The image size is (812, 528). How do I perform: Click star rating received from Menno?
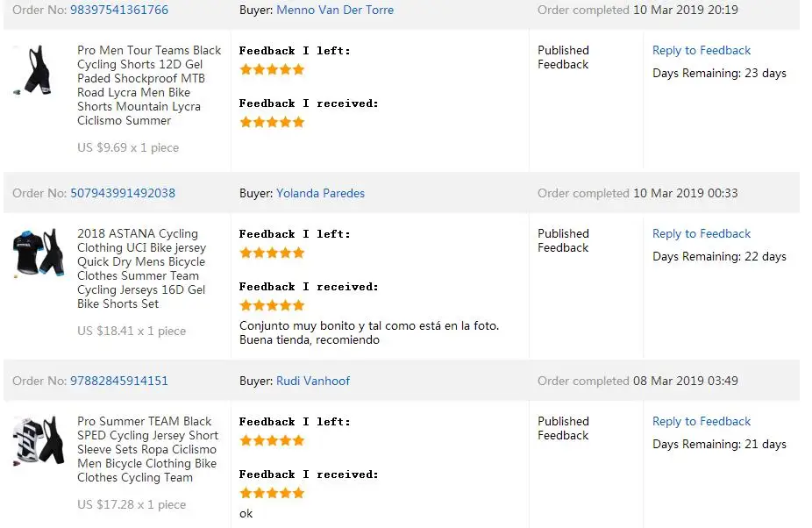coord(272,122)
